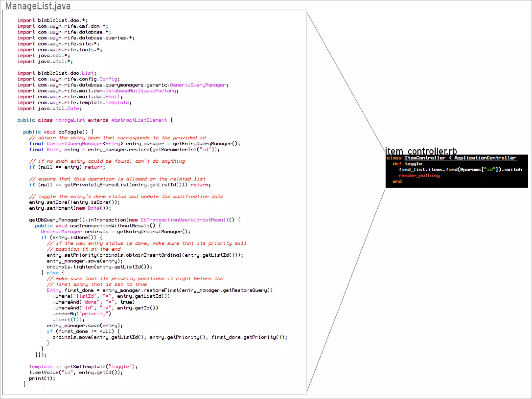Click comment 'obtain the entry bean' line
The width and height of the screenshot is (532, 399).
coord(117,138)
